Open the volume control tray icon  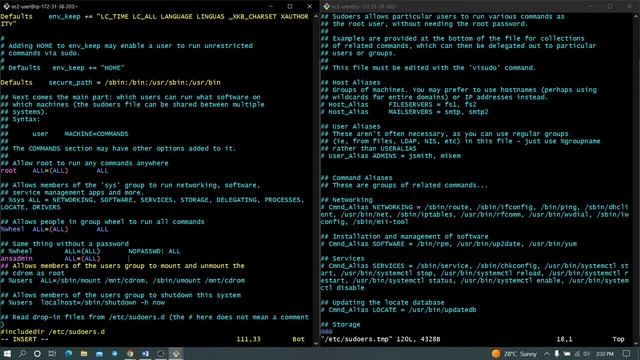[587, 353]
